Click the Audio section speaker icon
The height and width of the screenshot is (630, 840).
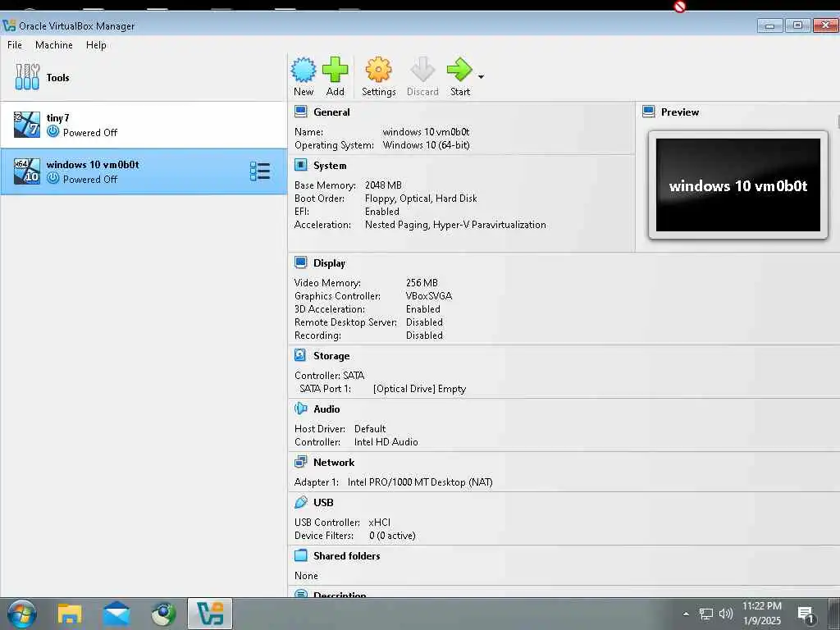300,409
